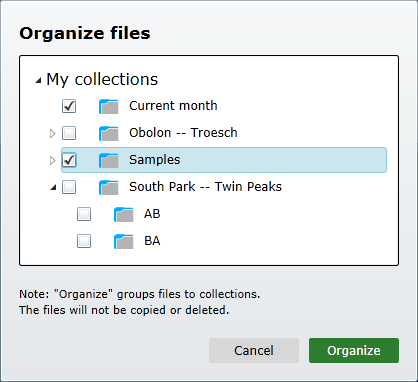Click the My collections heading text
The width and height of the screenshot is (418, 382).
(x=102, y=79)
